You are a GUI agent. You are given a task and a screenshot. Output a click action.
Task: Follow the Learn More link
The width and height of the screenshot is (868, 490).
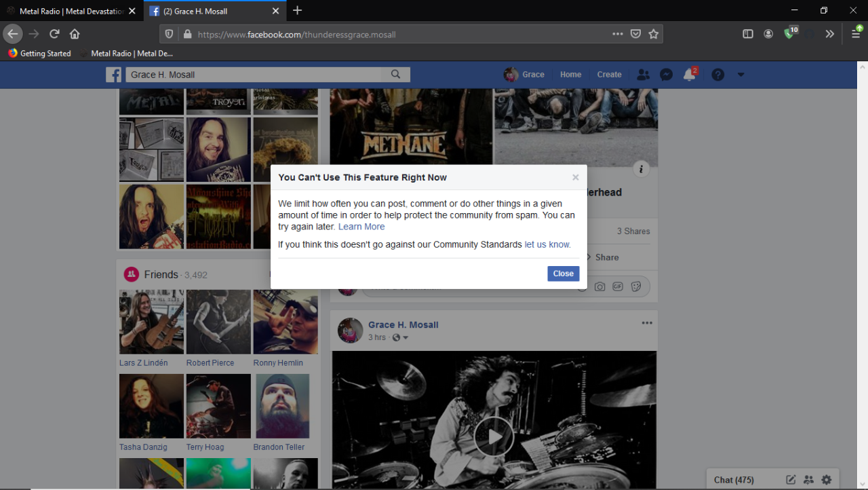[x=361, y=227]
